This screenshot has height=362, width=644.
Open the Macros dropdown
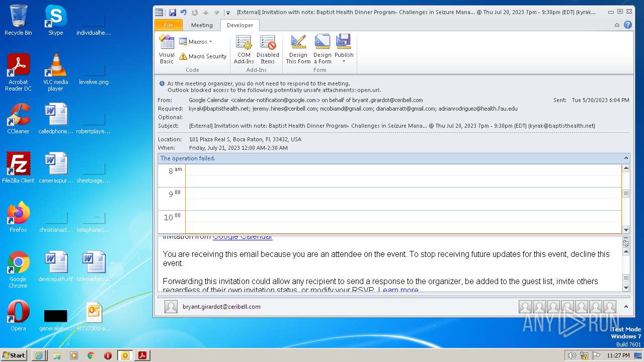196,42
